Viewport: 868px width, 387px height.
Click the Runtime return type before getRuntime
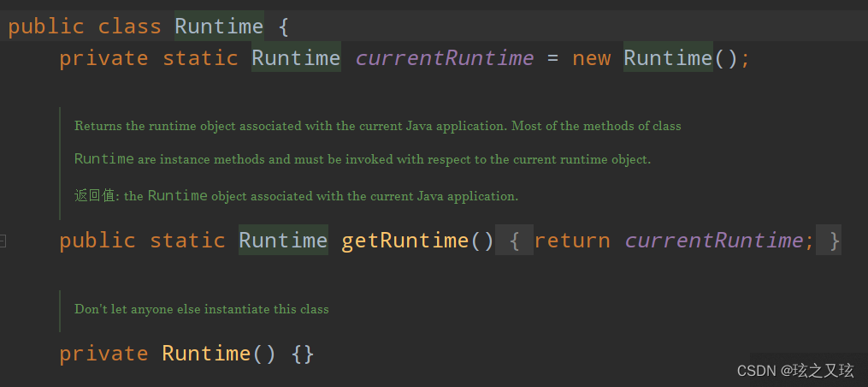coord(283,240)
